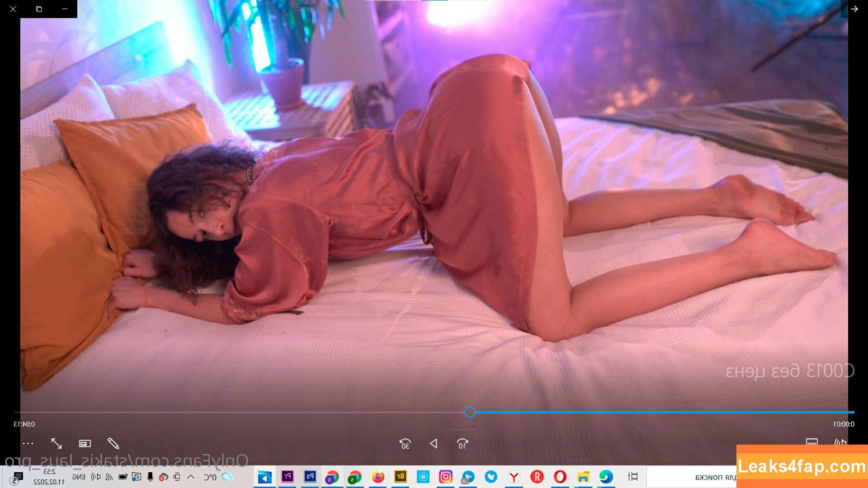The height and width of the screenshot is (488, 868).
Task: Open Instagram from the taskbar
Action: click(x=445, y=477)
